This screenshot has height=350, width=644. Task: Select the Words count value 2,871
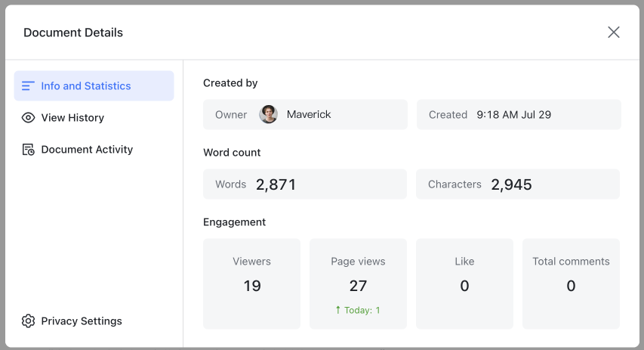pyautogui.click(x=276, y=184)
